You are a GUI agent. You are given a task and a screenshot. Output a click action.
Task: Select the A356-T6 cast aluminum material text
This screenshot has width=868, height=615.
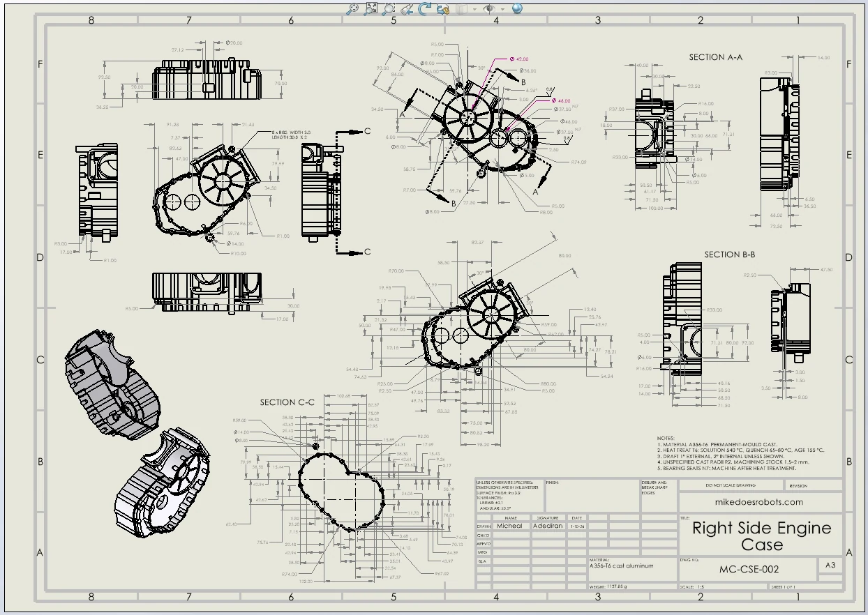[622, 565]
